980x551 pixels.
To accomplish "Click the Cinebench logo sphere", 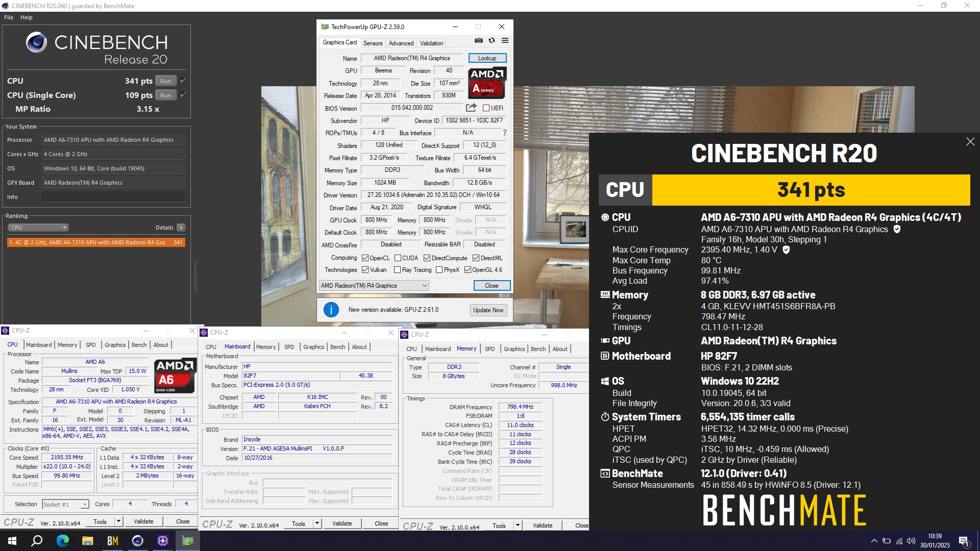I will [x=37, y=42].
